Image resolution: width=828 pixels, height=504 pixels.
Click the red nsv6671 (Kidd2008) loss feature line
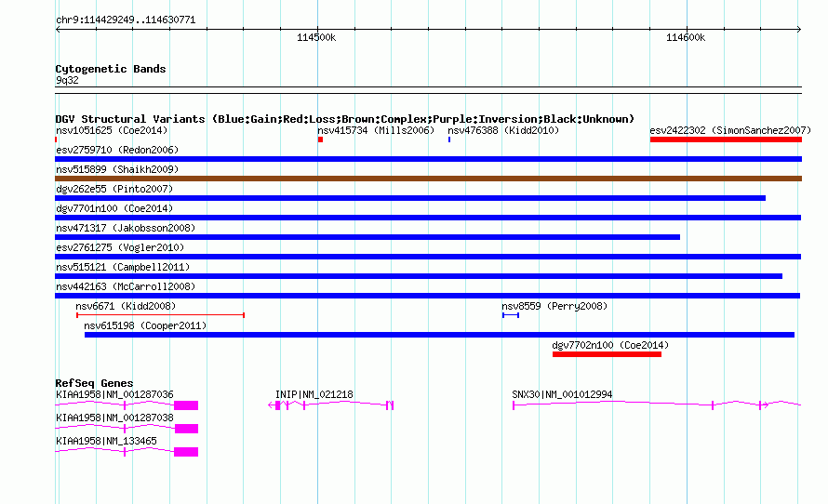161,315
